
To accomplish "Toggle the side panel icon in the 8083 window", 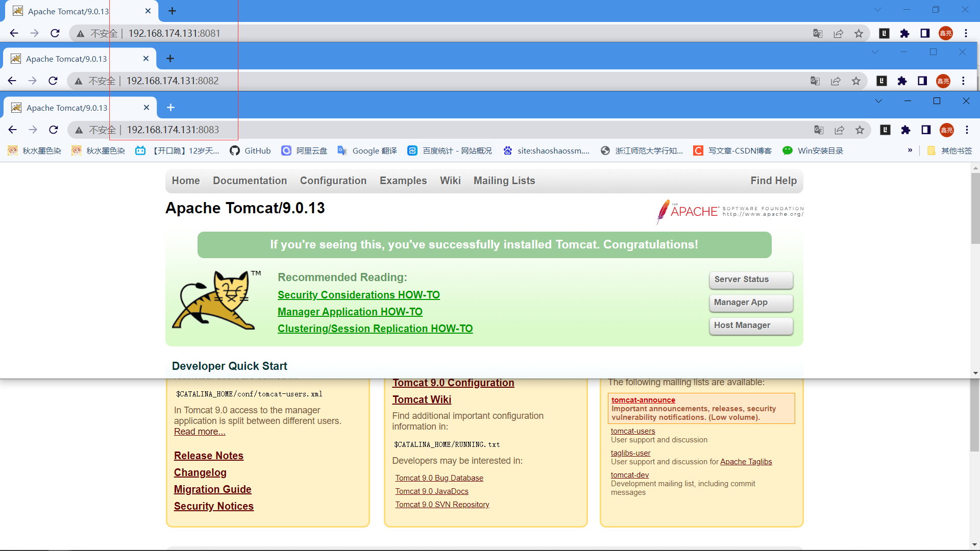I will pyautogui.click(x=926, y=130).
